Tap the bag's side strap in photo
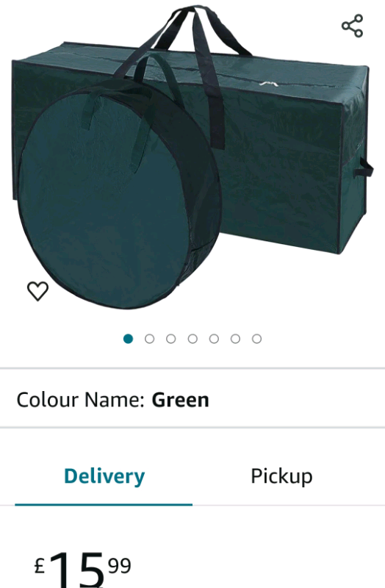Viewport: 385px width, 588px height. (x=366, y=168)
